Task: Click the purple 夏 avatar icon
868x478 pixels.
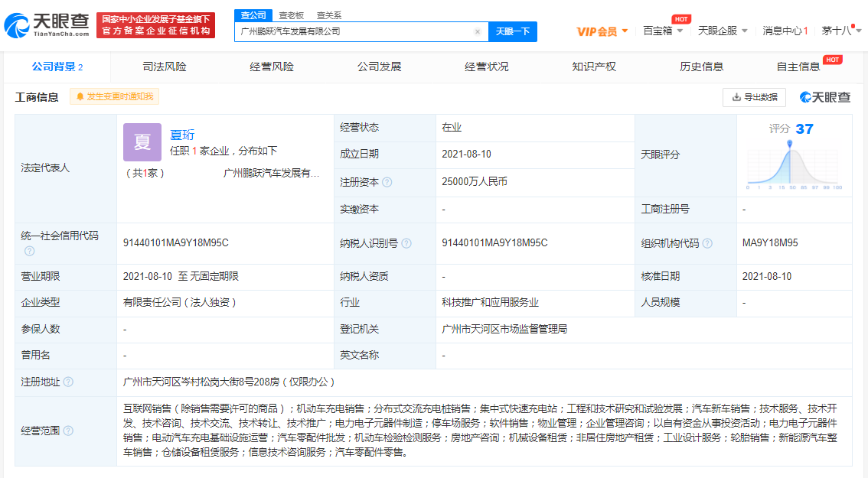Action: (x=142, y=142)
